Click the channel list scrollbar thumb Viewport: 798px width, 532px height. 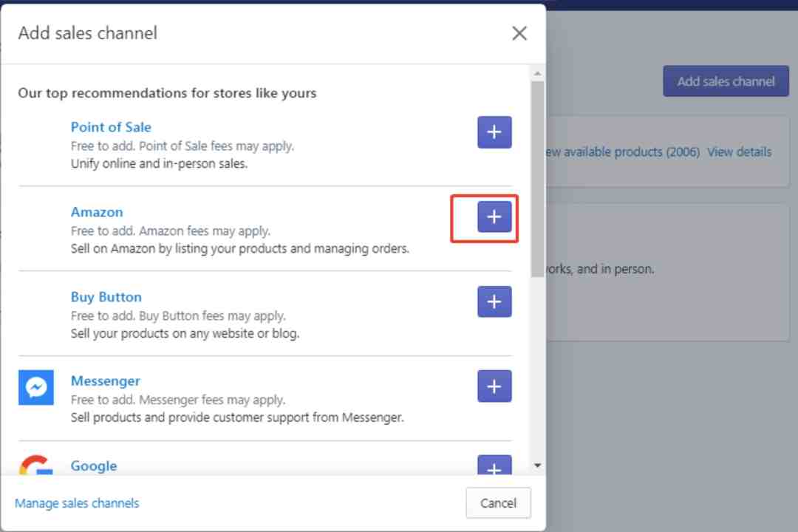[537, 180]
